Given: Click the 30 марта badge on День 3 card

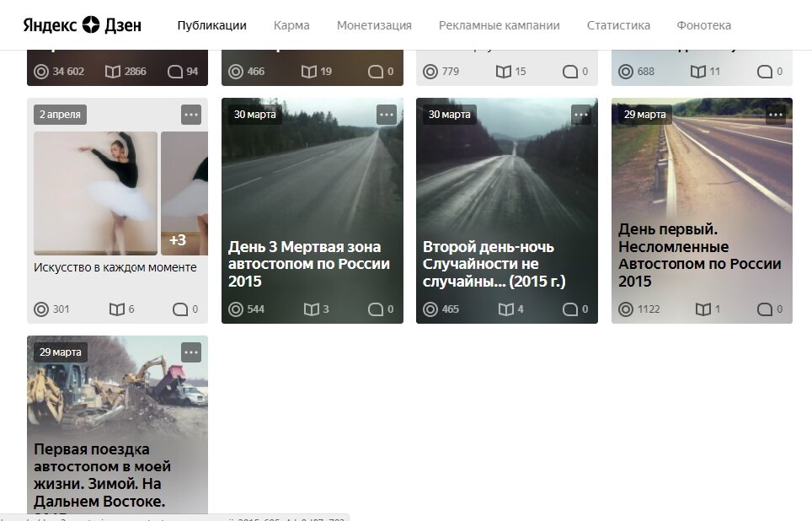Looking at the screenshot, I should [x=254, y=115].
